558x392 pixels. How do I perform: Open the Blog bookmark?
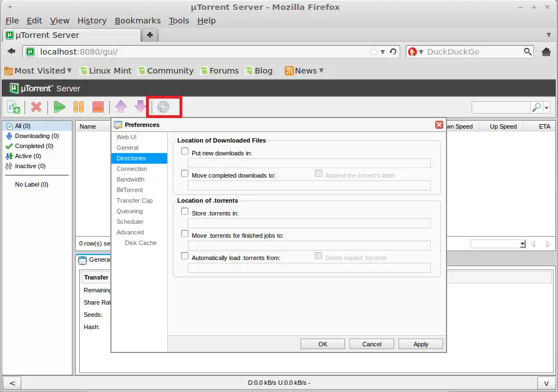(259, 71)
